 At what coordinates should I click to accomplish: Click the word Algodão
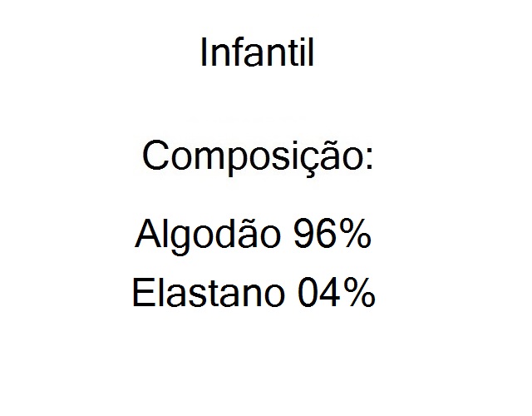(x=206, y=237)
